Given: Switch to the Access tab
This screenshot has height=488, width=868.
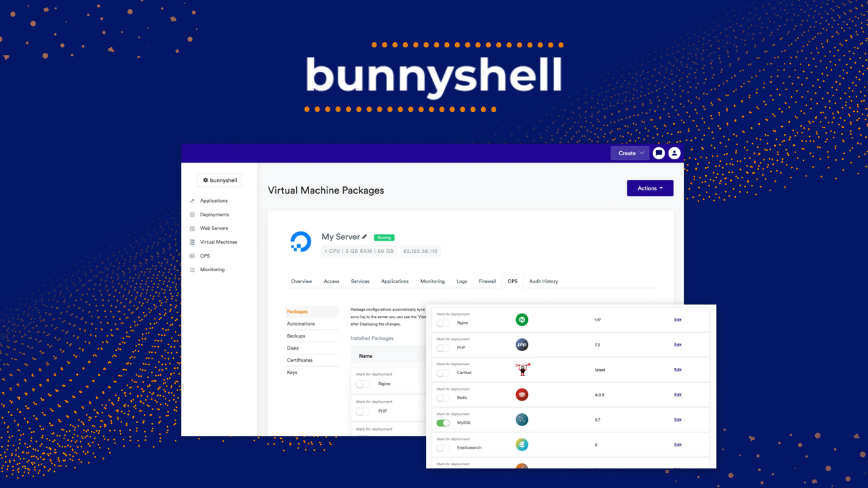Looking at the screenshot, I should (332, 281).
